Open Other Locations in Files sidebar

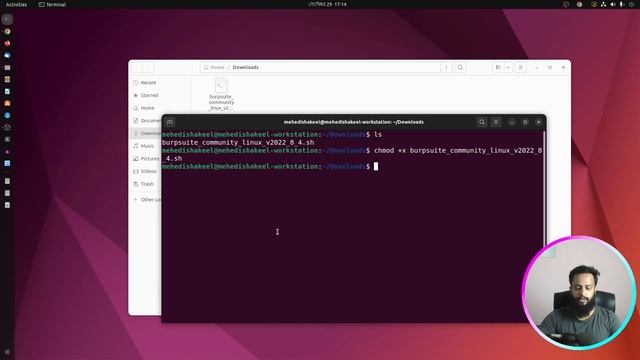point(146,200)
